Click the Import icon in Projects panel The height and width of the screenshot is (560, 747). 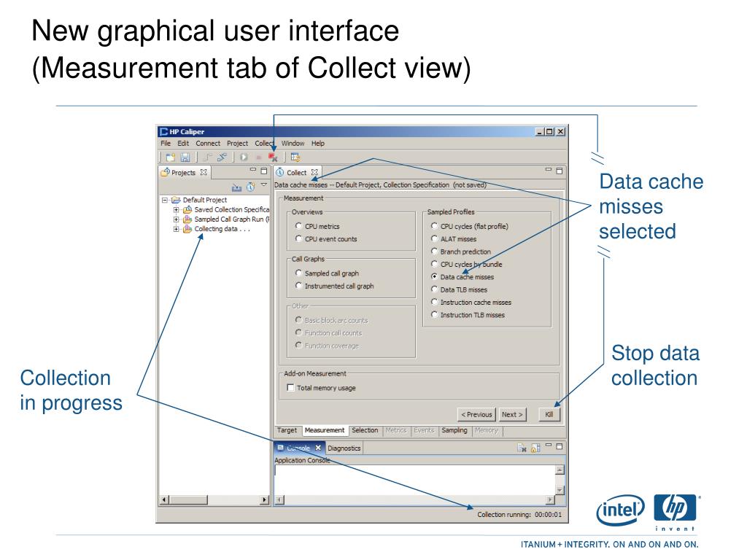click(x=237, y=187)
